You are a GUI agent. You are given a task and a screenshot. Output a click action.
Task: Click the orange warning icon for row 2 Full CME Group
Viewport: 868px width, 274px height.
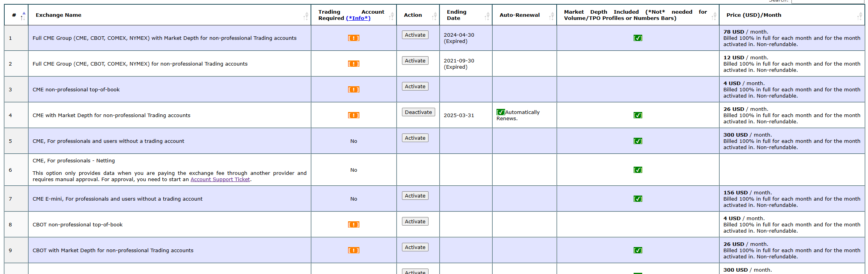[x=354, y=64]
